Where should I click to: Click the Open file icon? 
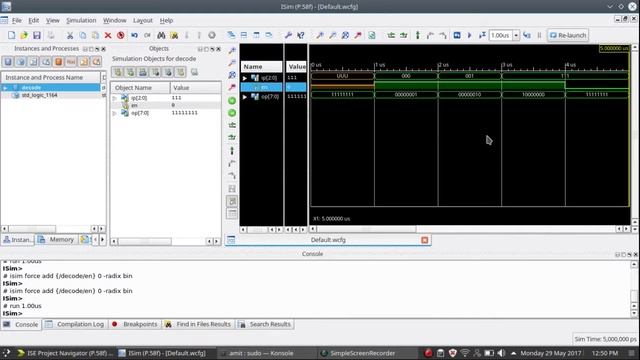pyautogui.click(x=24, y=36)
